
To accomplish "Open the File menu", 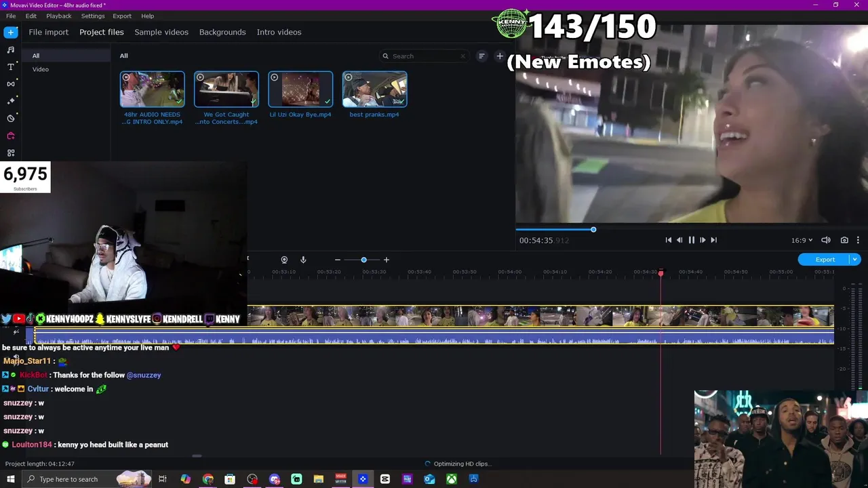I will (11, 16).
